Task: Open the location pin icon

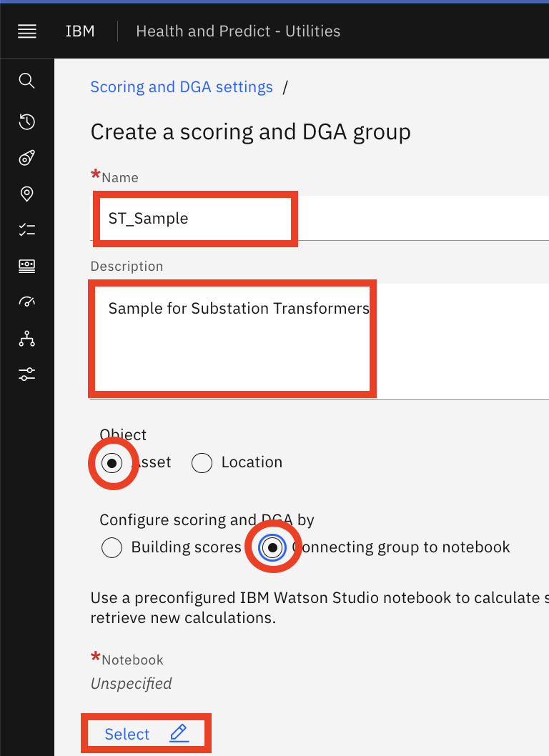Action: point(27,194)
